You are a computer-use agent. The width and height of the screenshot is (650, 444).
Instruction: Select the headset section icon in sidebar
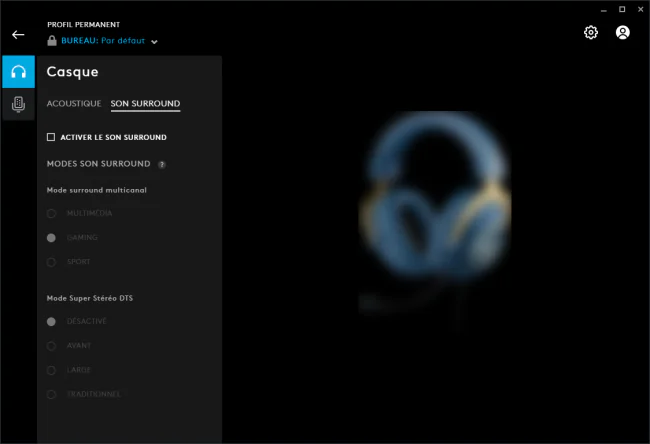click(18, 72)
